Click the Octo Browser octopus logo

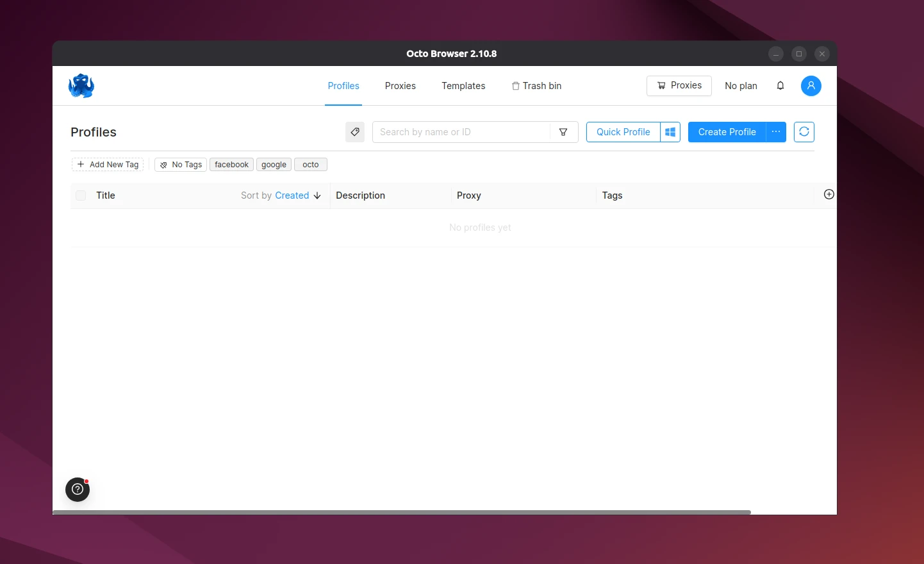(81, 85)
